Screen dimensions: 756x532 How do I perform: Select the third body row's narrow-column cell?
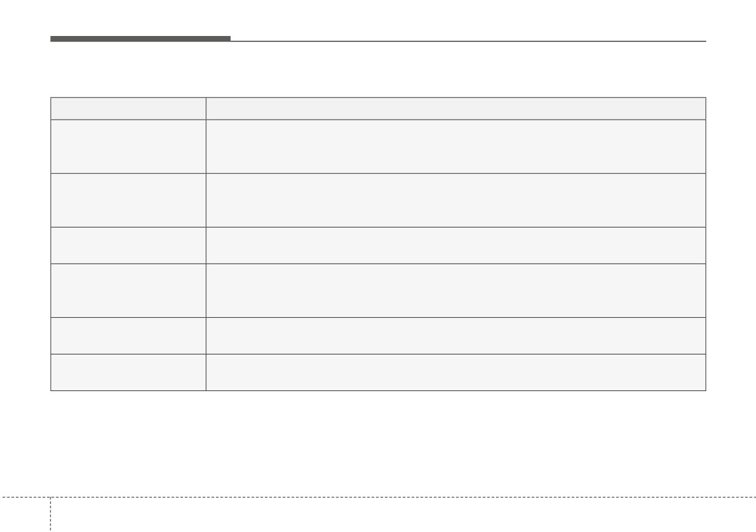pos(128,245)
